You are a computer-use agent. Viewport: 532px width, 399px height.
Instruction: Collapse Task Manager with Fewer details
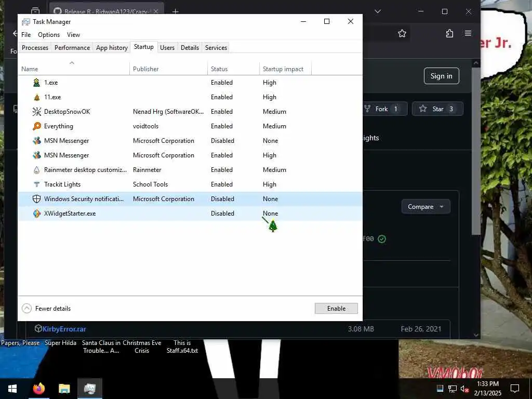[x=46, y=309]
